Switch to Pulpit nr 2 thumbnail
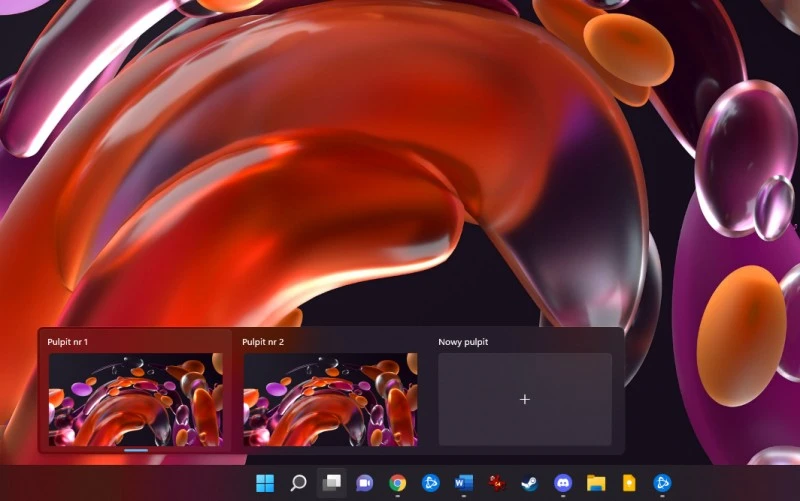The width and height of the screenshot is (800, 501). click(x=330, y=399)
